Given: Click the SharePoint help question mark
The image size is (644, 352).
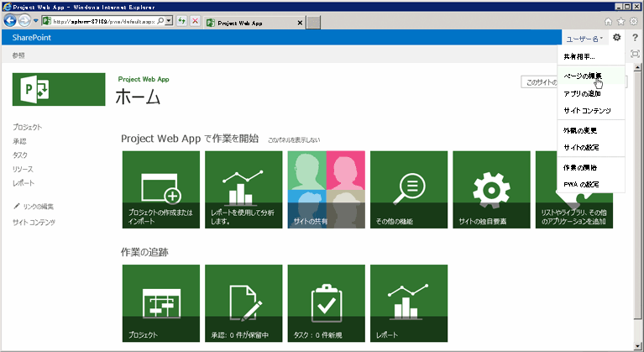Looking at the screenshot, I should (635, 37).
